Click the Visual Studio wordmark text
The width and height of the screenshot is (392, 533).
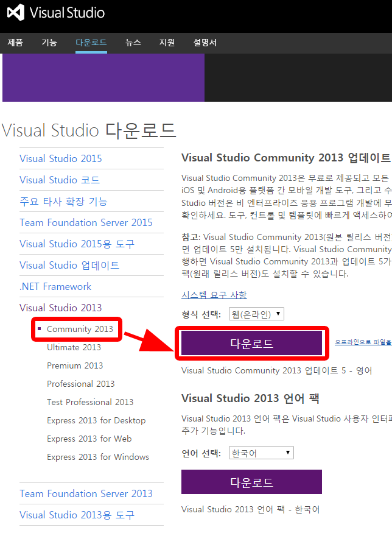67,13
